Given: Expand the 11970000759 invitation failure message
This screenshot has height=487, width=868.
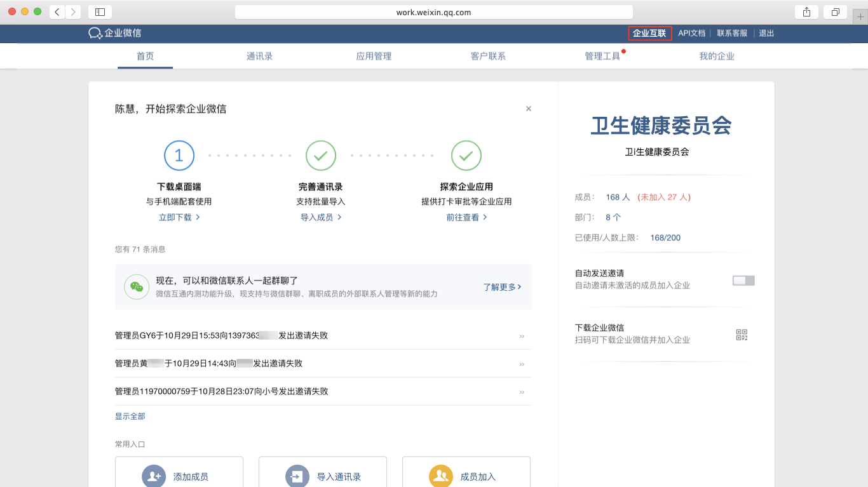Looking at the screenshot, I should [522, 392].
